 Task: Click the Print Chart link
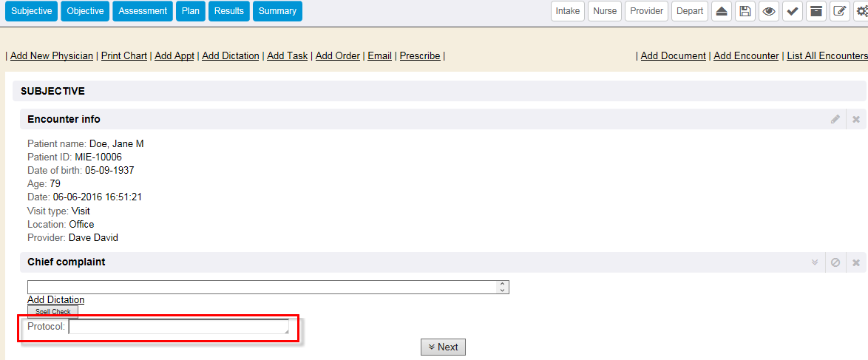(124, 56)
